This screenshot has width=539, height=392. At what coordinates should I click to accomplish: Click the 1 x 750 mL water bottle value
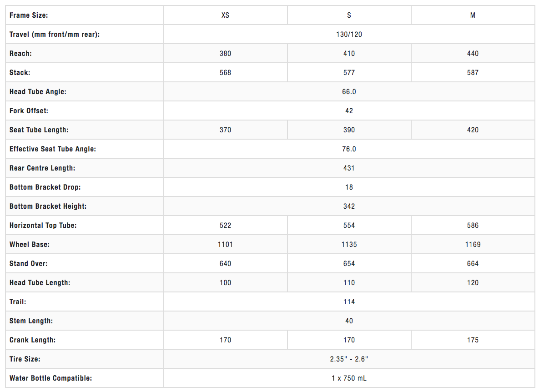[349, 378]
